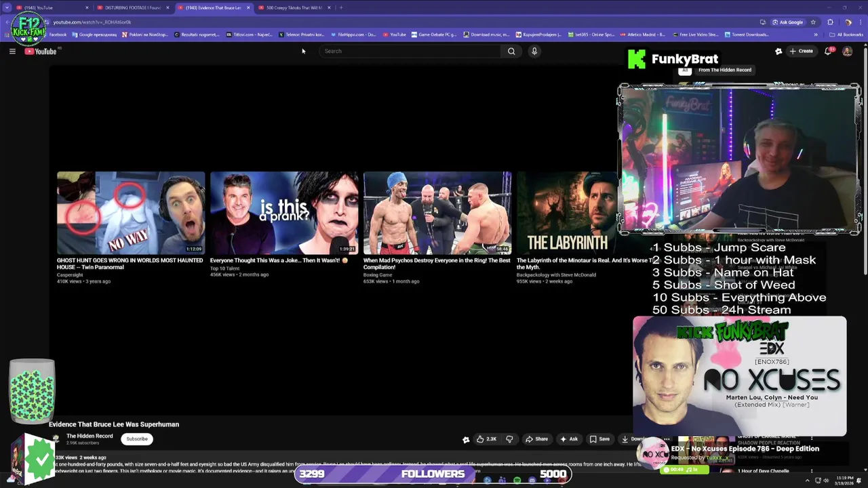This screenshot has height=488, width=868.
Task: Open the Ghost Hunt Goes Wrong video thumbnail
Action: (131, 213)
